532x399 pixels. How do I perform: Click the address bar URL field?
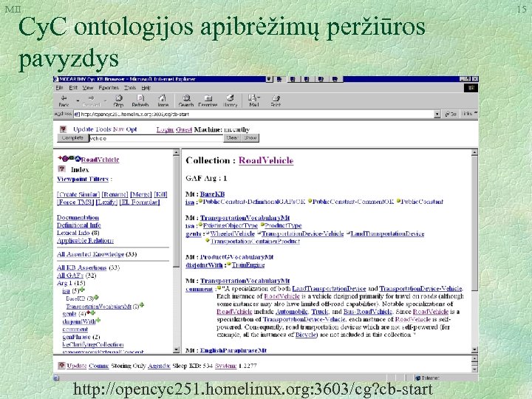[x=253, y=115]
